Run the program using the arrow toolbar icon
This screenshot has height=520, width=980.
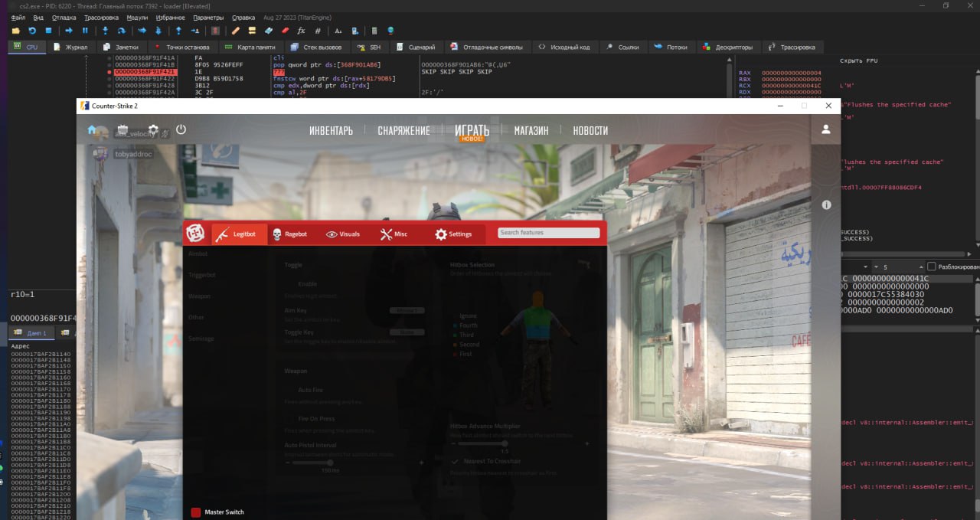click(69, 31)
